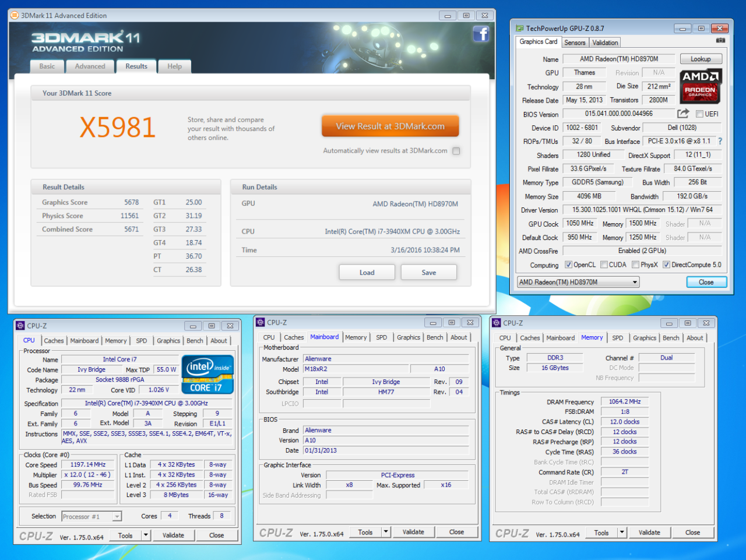
Task: Open Bench tab in left CPU-Z window
Action: coord(195,341)
